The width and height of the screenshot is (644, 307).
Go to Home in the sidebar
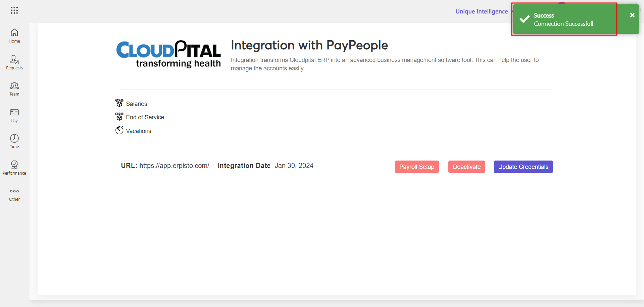[14, 36]
